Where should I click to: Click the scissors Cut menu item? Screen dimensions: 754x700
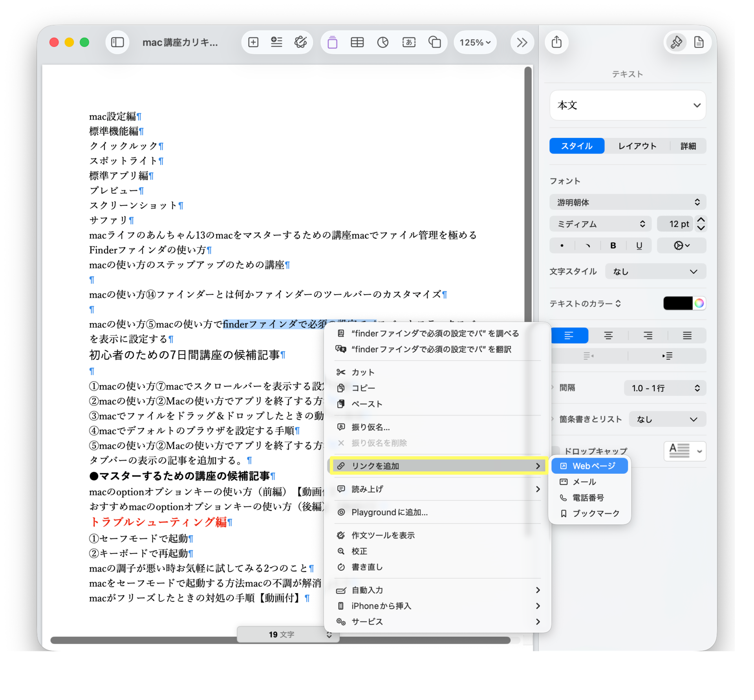[437, 372]
